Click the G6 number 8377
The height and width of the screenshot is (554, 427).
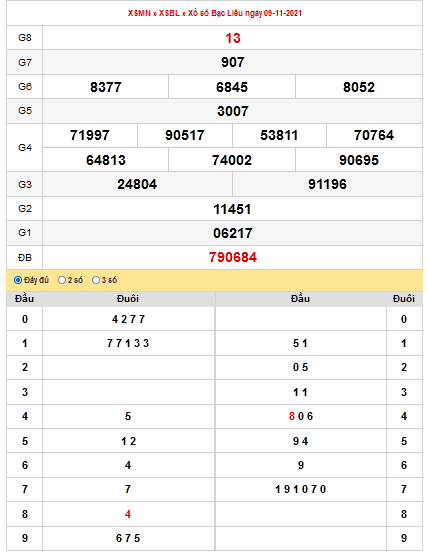coord(106,87)
